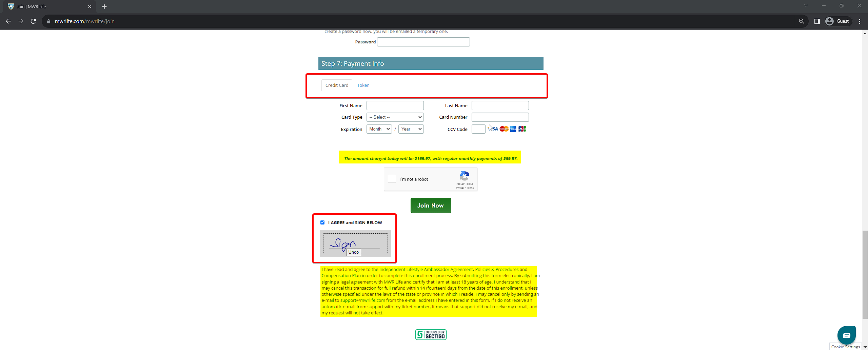Click the scrollbar up arrow
868x350 pixels.
coord(865,33)
